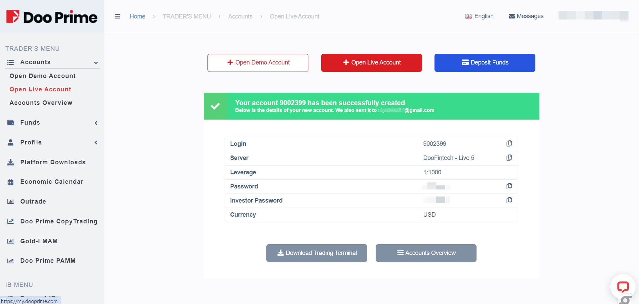The image size is (644, 304).
Task: Open the Doo Prime PAMM menu item
Action: pos(48,261)
